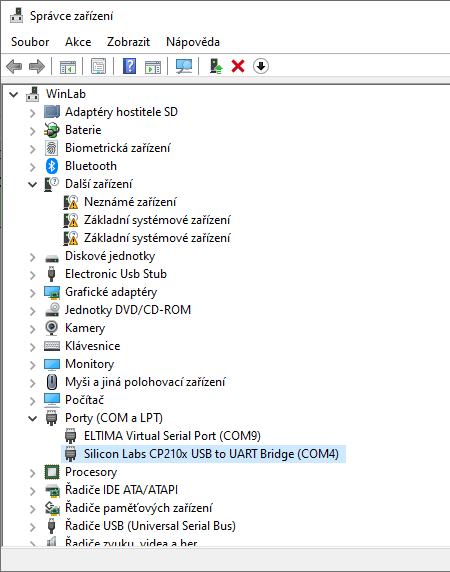Select the Neznámé zařízení device
This screenshot has width=450, height=572.
click(130, 202)
